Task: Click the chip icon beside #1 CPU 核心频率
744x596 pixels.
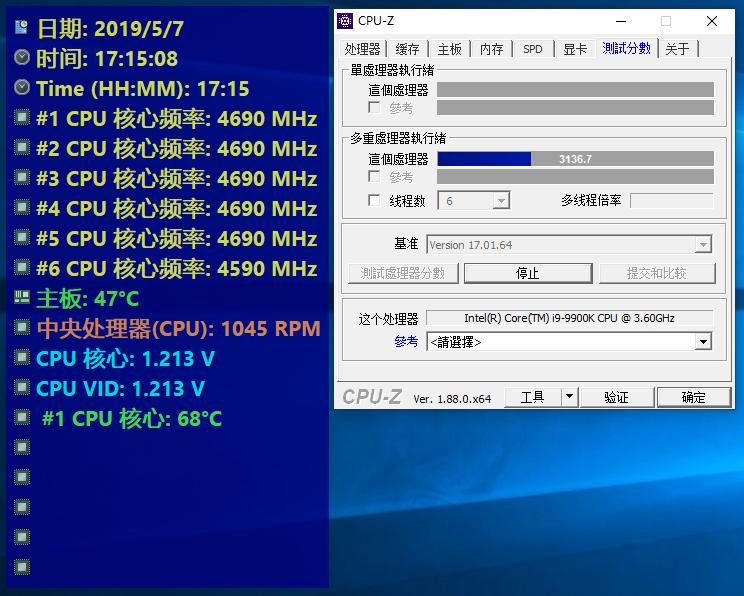Action: 22,117
